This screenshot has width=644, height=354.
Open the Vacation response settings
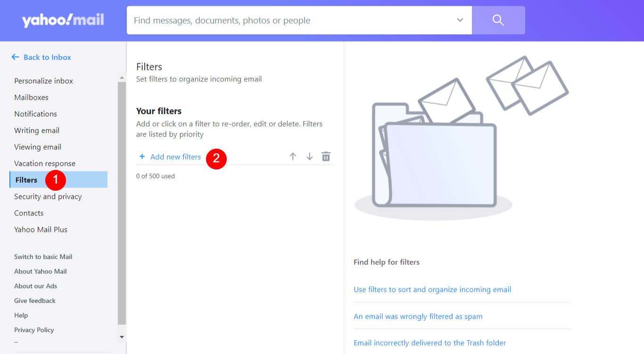(45, 163)
